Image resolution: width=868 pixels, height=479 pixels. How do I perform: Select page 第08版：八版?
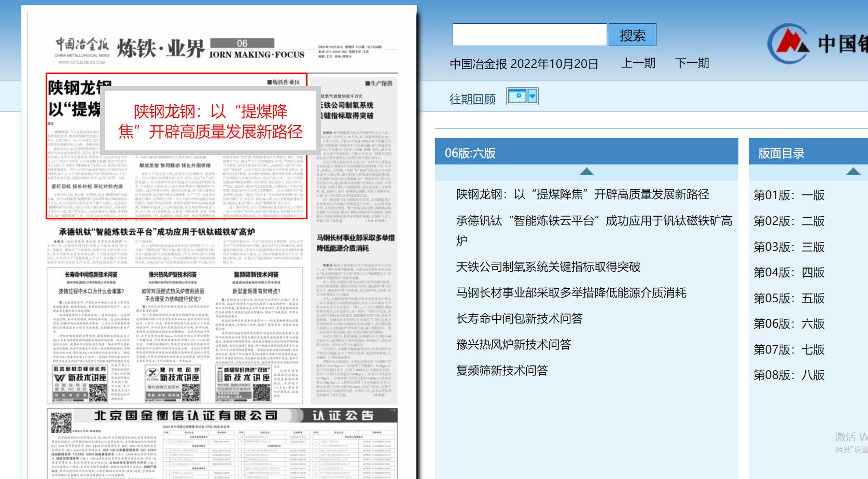point(789,375)
